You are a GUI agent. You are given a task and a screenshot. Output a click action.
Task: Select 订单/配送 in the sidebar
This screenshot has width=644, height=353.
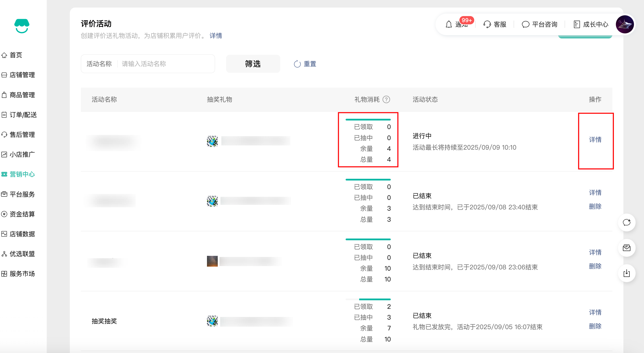pyautogui.click(x=23, y=115)
